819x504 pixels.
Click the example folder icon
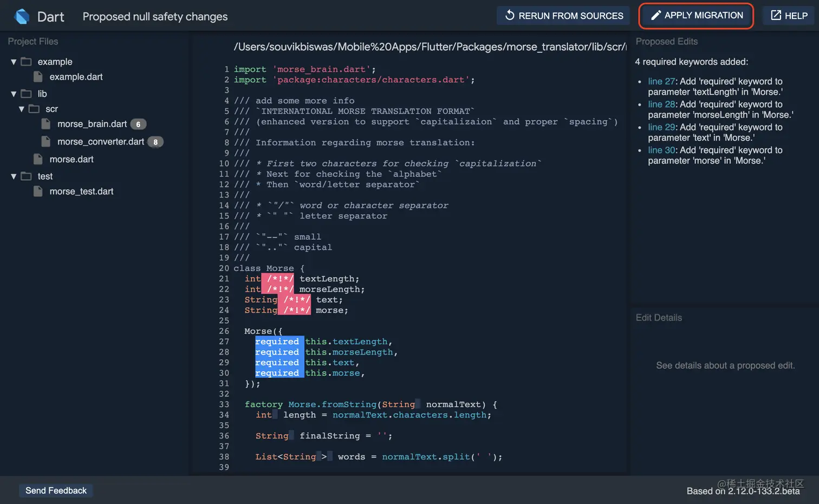click(x=26, y=62)
